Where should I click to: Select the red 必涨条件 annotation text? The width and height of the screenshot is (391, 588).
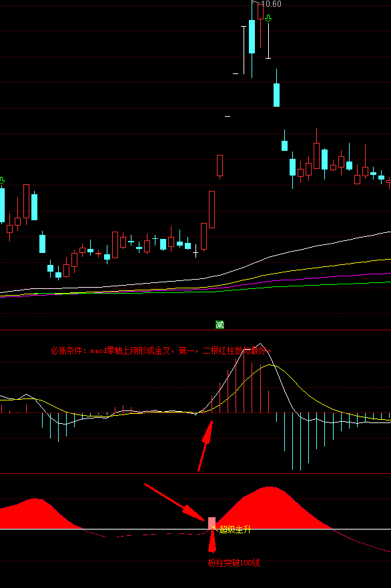point(161,351)
